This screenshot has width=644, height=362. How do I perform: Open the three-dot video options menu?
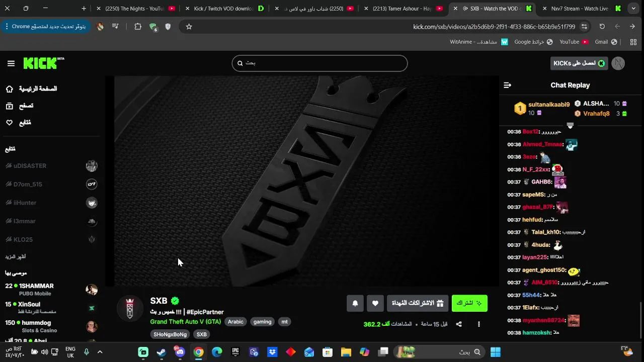point(479,324)
